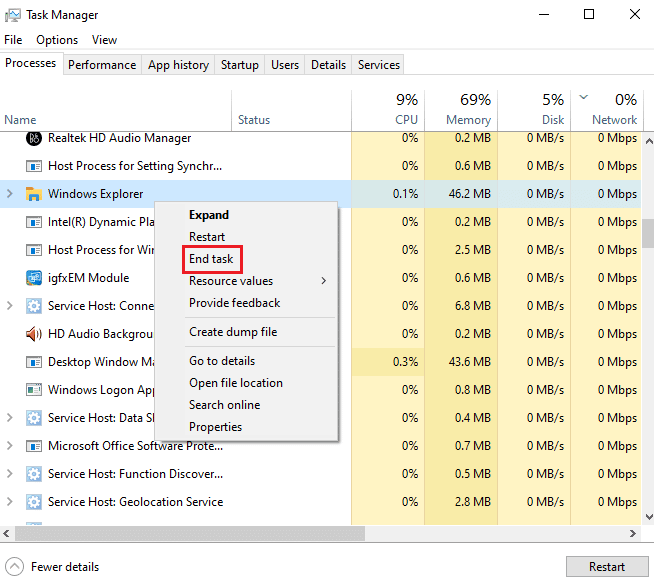Image resolution: width=654 pixels, height=585 pixels.
Task: Click the Desktop Window Manager icon
Action: tap(34, 362)
